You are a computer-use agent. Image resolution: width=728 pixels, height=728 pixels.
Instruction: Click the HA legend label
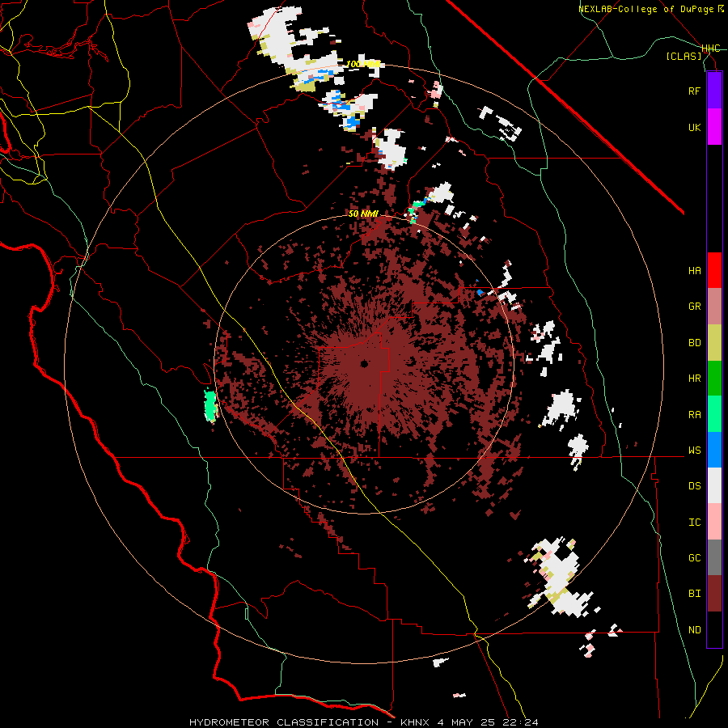click(694, 271)
